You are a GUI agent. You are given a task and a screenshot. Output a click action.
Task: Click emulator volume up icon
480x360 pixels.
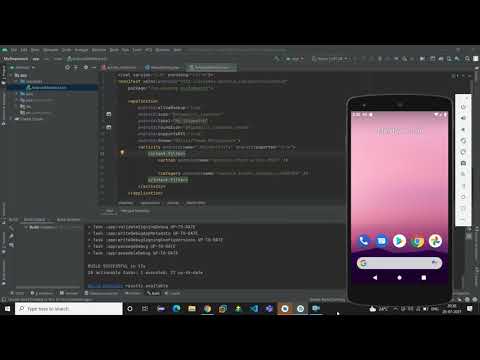tap(463, 118)
